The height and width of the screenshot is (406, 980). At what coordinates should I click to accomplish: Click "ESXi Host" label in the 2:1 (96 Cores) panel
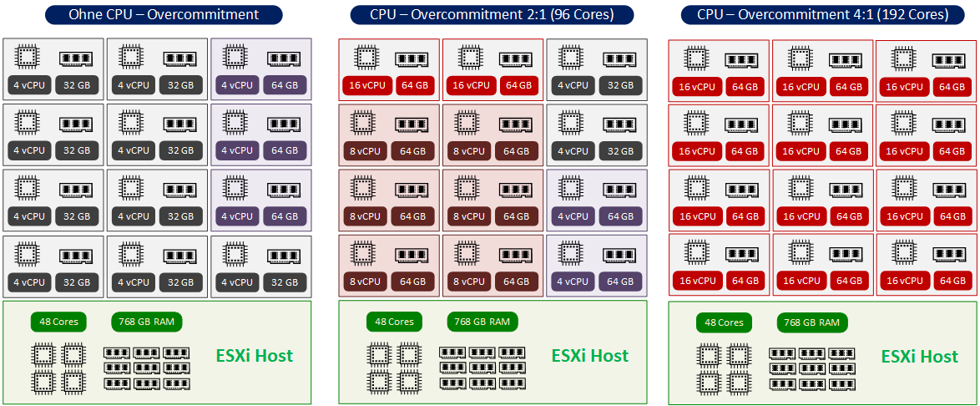click(x=590, y=355)
